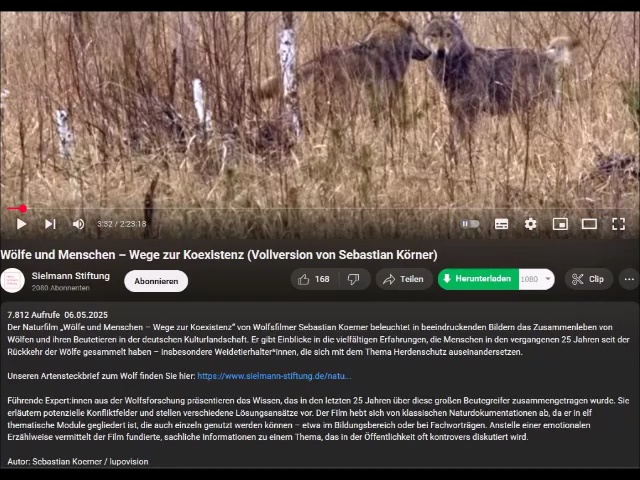Open more actions three-dot menu
Screen dimensions: 640x480
click(x=629, y=279)
